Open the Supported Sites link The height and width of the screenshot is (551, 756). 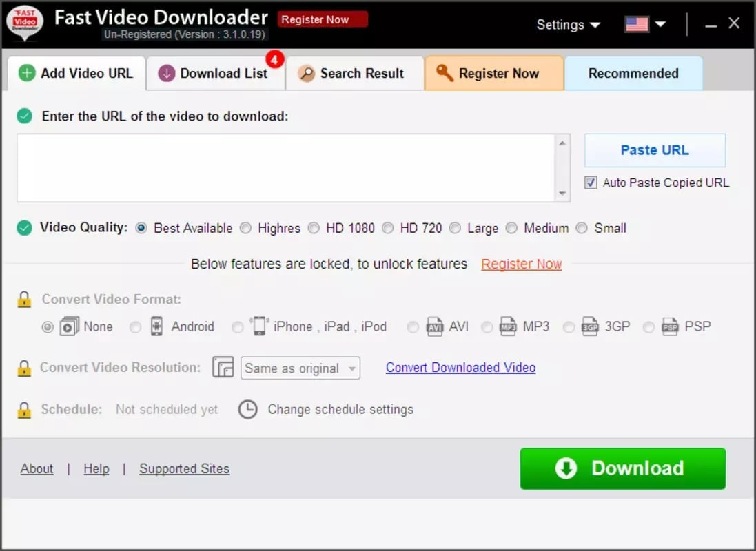(x=184, y=469)
